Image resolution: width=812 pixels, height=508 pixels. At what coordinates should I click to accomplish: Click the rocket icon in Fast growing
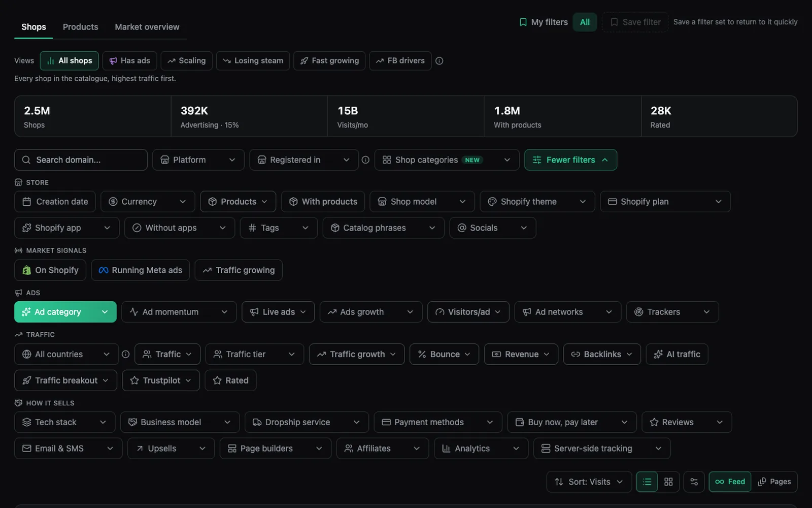tap(304, 61)
